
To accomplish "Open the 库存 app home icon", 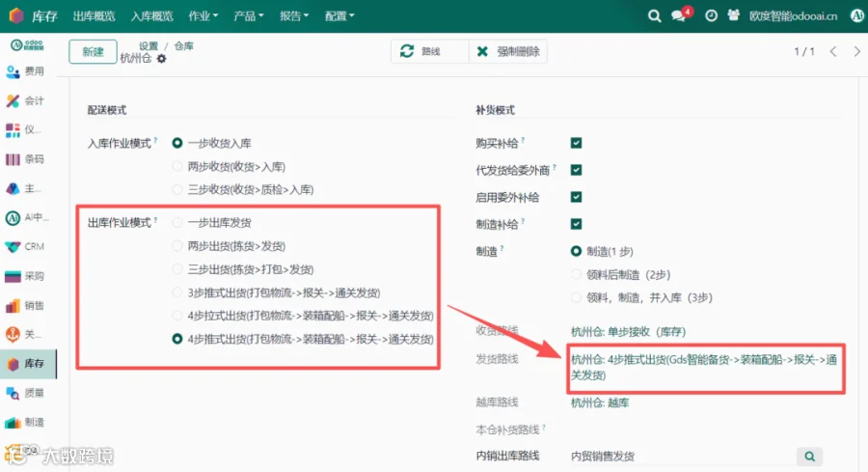I will [16, 15].
